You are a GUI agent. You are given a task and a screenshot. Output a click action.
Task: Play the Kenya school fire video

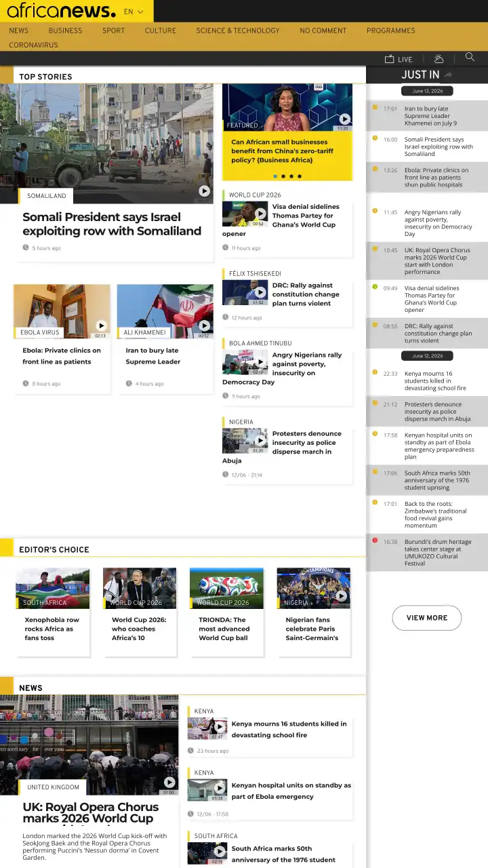click(x=219, y=728)
